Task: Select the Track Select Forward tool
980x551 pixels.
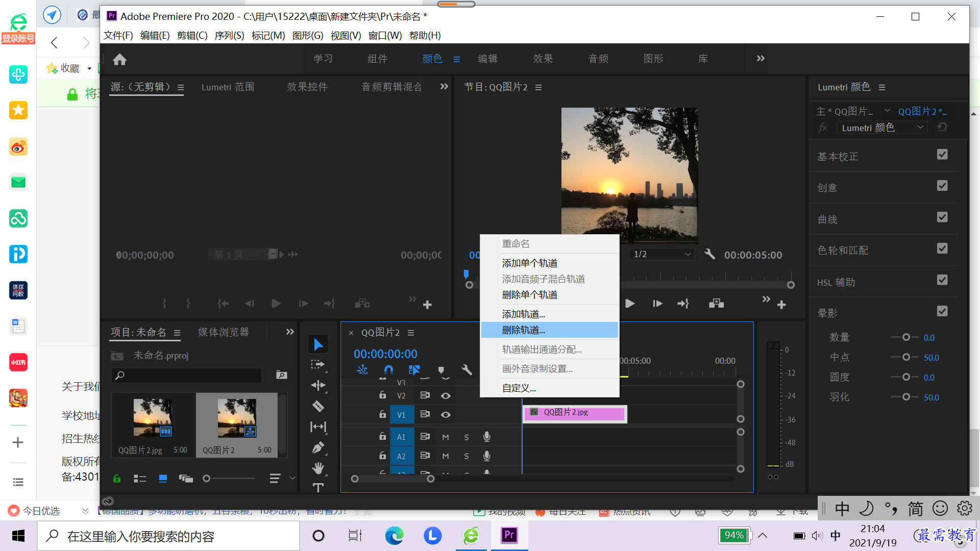Action: tap(318, 365)
